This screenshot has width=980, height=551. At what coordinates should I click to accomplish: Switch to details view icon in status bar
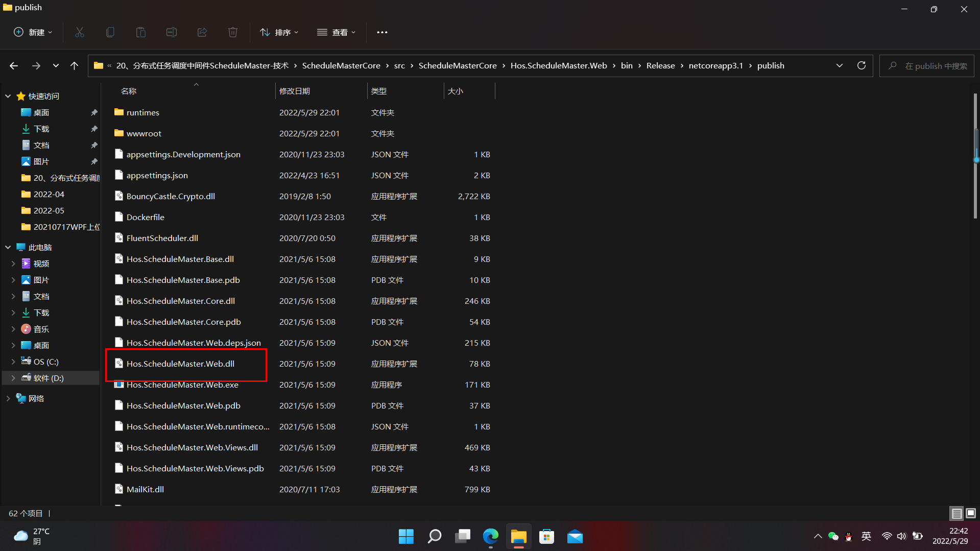957,513
